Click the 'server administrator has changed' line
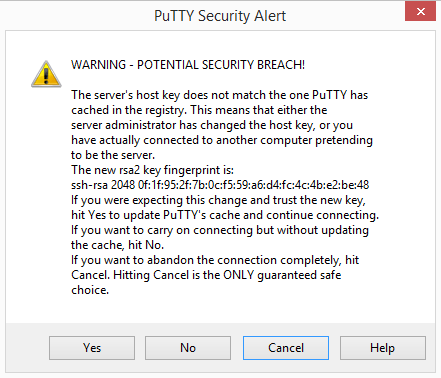 tap(212, 125)
